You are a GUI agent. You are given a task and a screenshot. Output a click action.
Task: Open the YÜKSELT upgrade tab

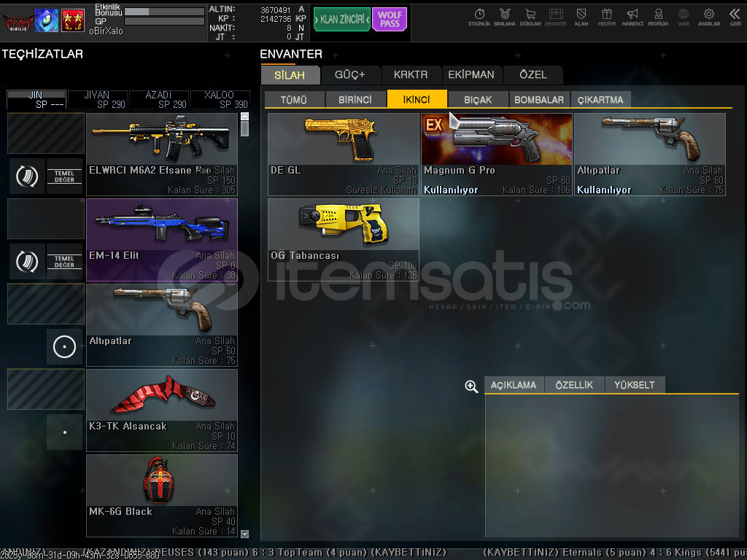(x=635, y=385)
